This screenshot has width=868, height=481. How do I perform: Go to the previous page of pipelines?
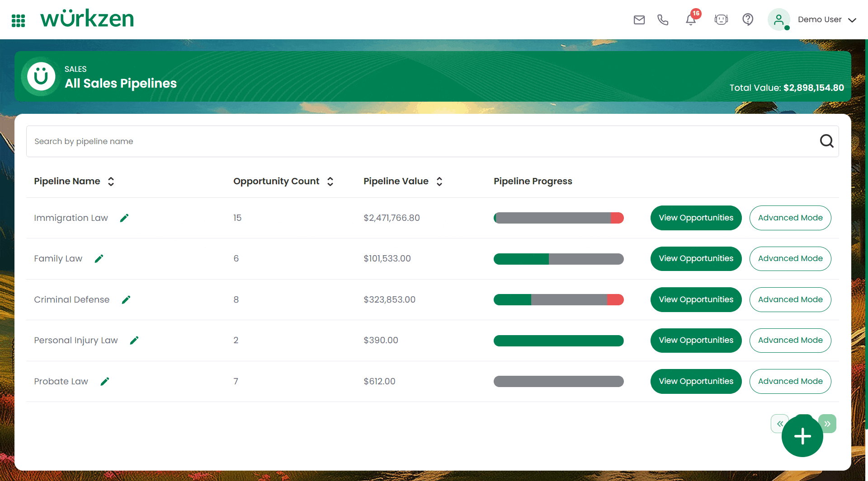[778, 424]
